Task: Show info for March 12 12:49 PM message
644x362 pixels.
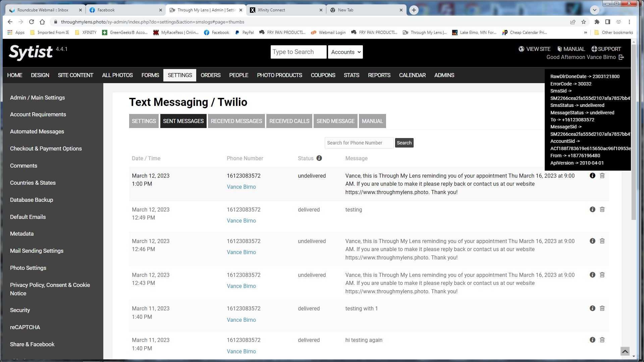Action: (x=592, y=209)
